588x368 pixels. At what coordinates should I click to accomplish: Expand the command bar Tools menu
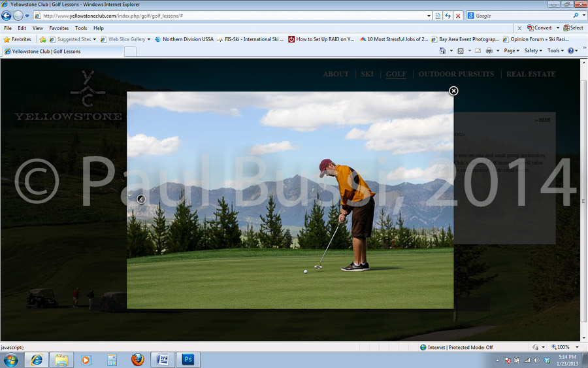click(x=555, y=50)
